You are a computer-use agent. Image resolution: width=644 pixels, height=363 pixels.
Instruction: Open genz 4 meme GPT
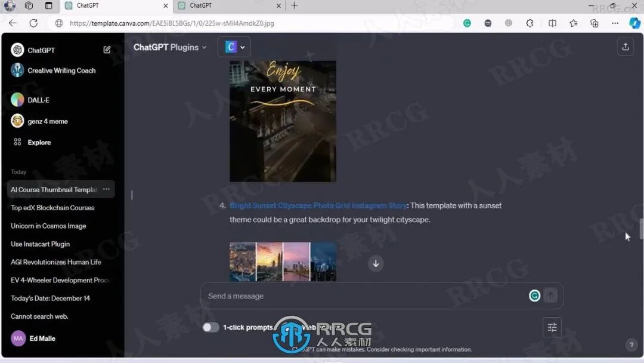point(39,121)
